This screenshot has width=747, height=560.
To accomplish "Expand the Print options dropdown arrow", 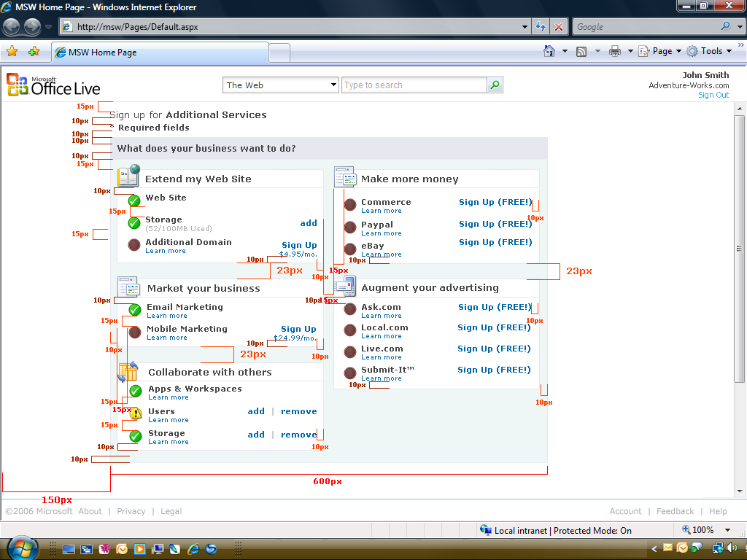I will click(630, 51).
